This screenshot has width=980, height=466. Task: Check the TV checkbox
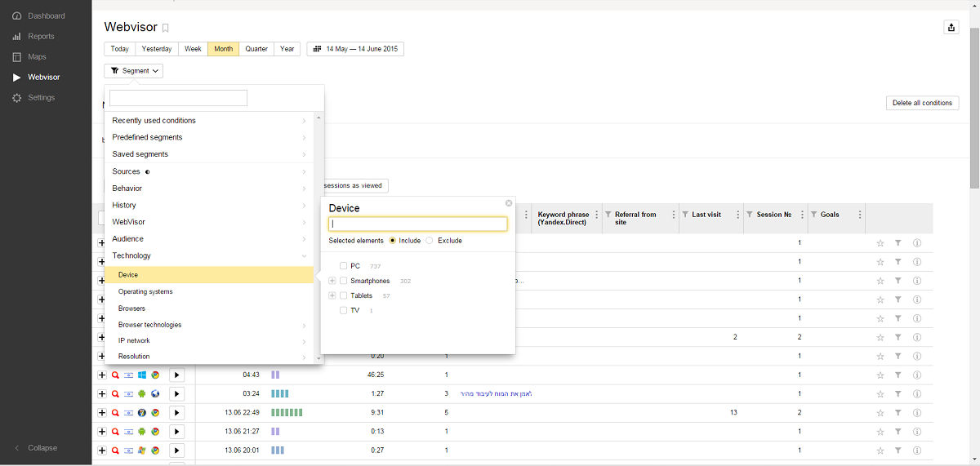(x=344, y=310)
